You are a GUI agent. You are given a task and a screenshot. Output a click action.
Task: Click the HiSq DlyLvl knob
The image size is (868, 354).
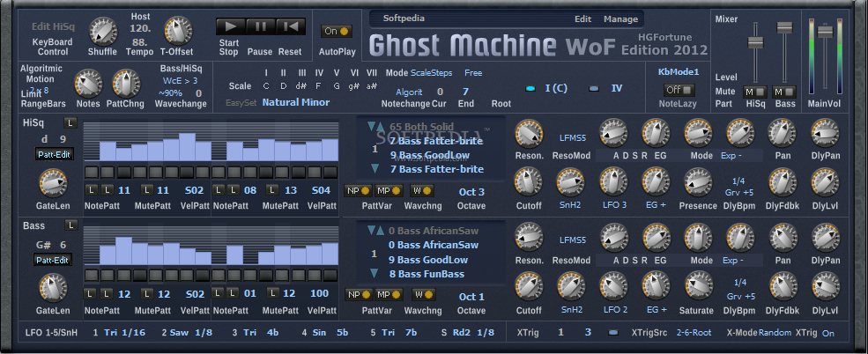(x=825, y=182)
